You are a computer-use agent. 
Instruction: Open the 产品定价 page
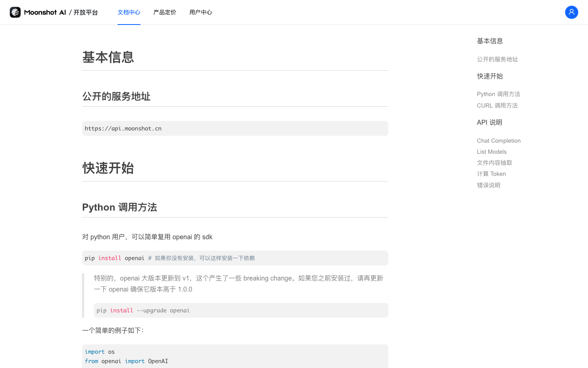click(165, 12)
